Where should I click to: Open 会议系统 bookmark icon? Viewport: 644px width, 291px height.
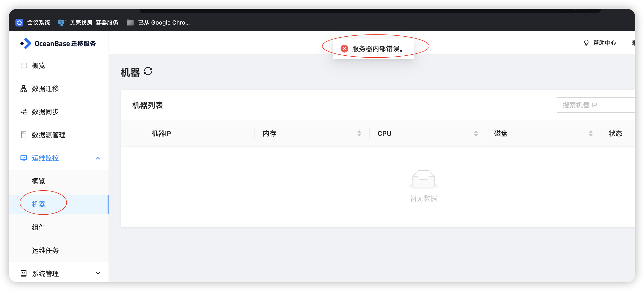(19, 22)
